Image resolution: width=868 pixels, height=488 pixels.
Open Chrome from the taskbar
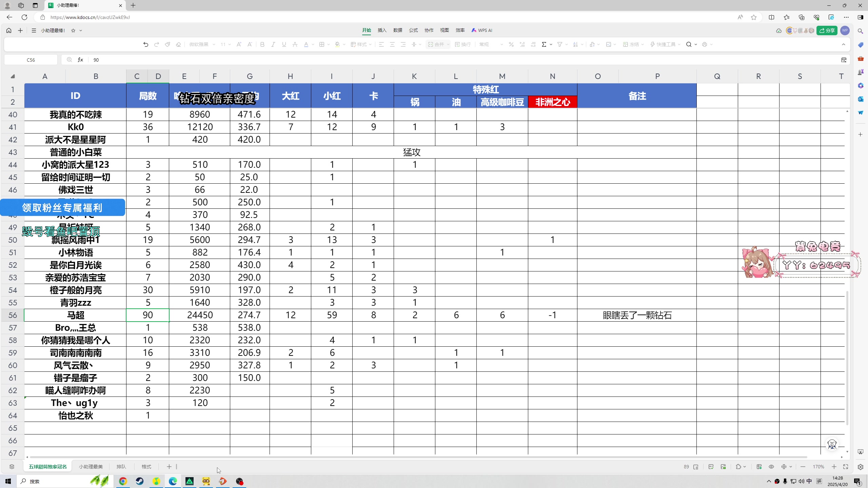[x=123, y=481]
